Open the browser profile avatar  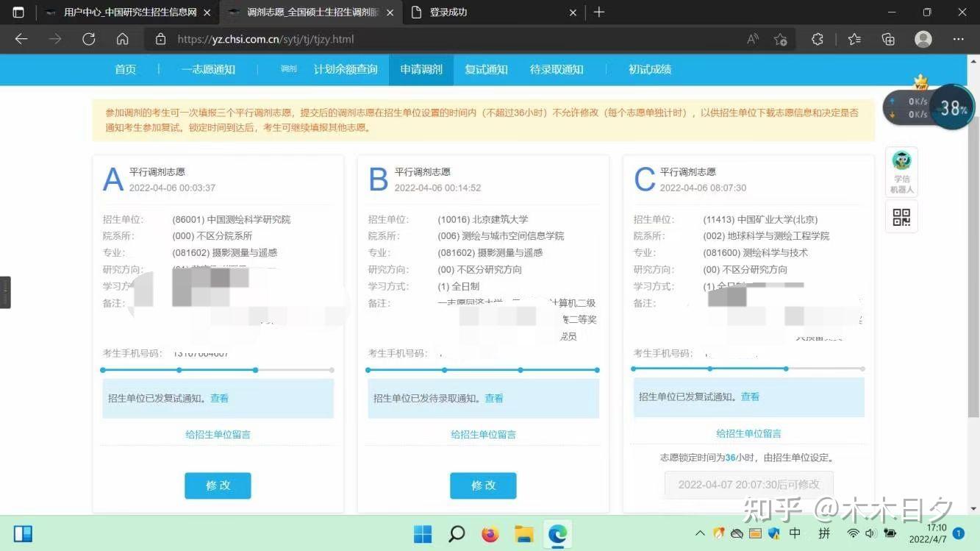point(923,39)
